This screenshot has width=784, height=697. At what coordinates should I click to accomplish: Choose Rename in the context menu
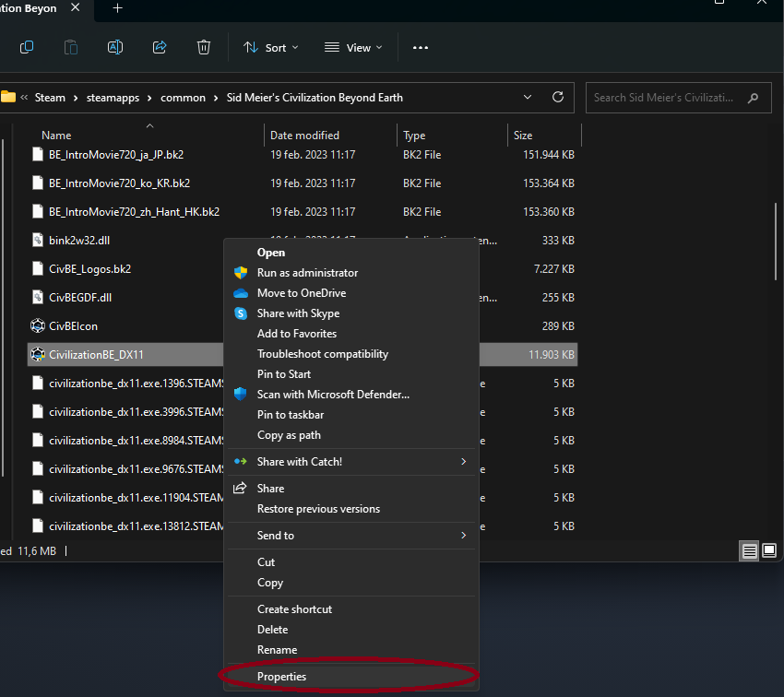[351, 650]
